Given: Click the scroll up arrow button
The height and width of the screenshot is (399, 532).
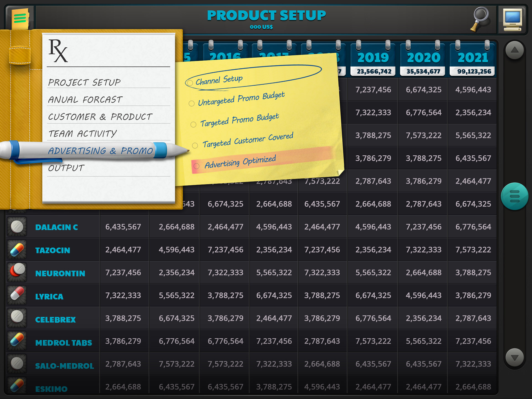Looking at the screenshot, I should pos(515,50).
